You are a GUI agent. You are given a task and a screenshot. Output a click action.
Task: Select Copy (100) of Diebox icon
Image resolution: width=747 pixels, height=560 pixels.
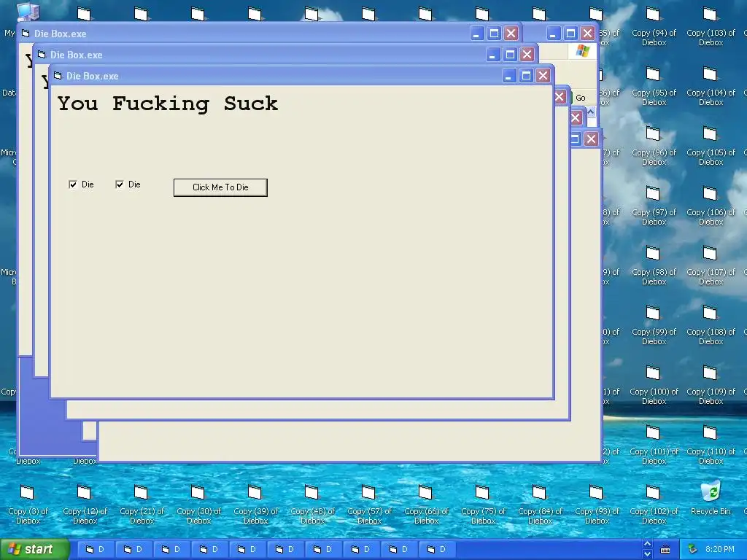654,386
